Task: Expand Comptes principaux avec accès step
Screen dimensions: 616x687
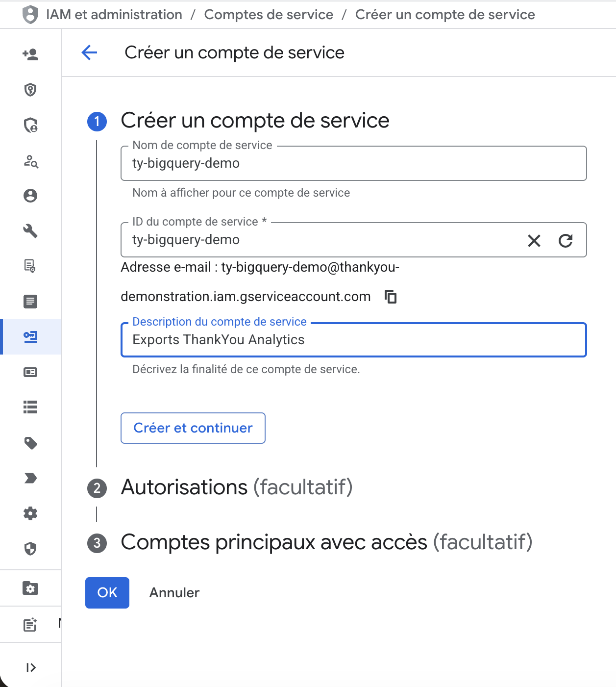Action: click(326, 542)
